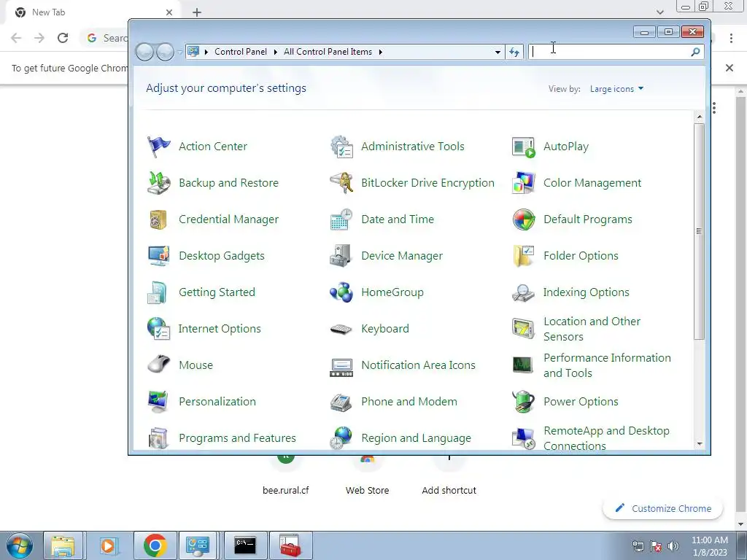Open a new Chrome tab with plus button
Viewport: 747px width, 560px height.
pos(197,12)
